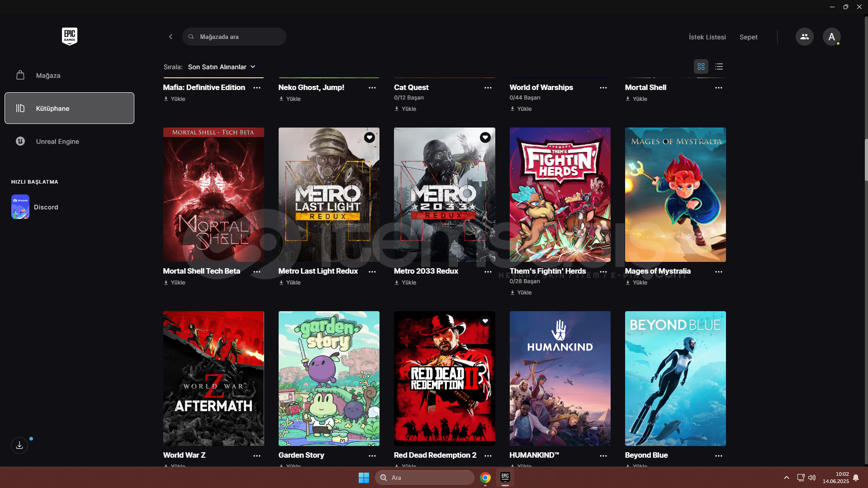This screenshot has width=868, height=488.
Task: Click Cat Quest 0/12 Başarı achievements text
Action: tap(408, 97)
